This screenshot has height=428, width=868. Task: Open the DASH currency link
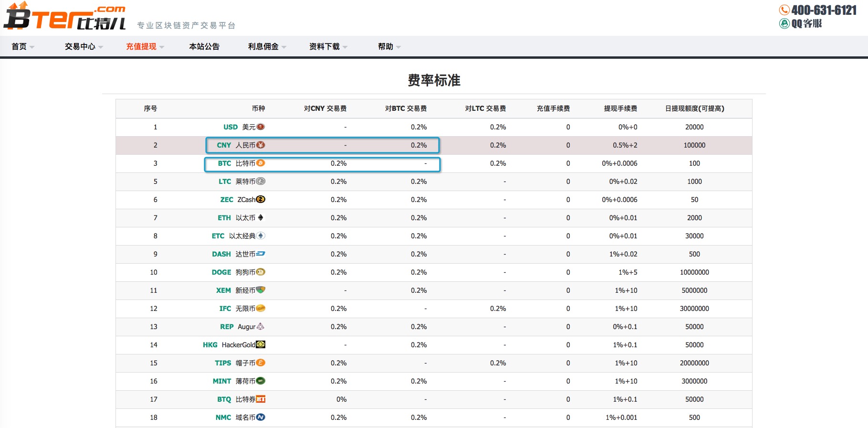(x=221, y=254)
